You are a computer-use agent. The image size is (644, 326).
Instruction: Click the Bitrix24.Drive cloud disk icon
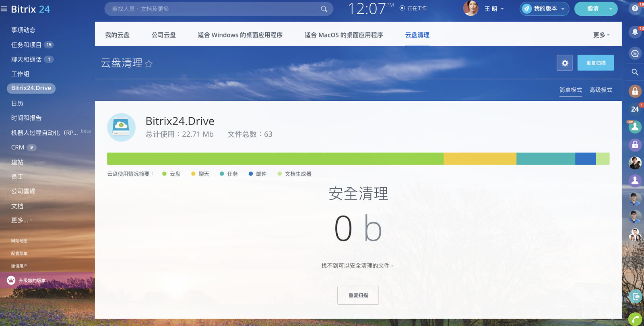tap(121, 127)
